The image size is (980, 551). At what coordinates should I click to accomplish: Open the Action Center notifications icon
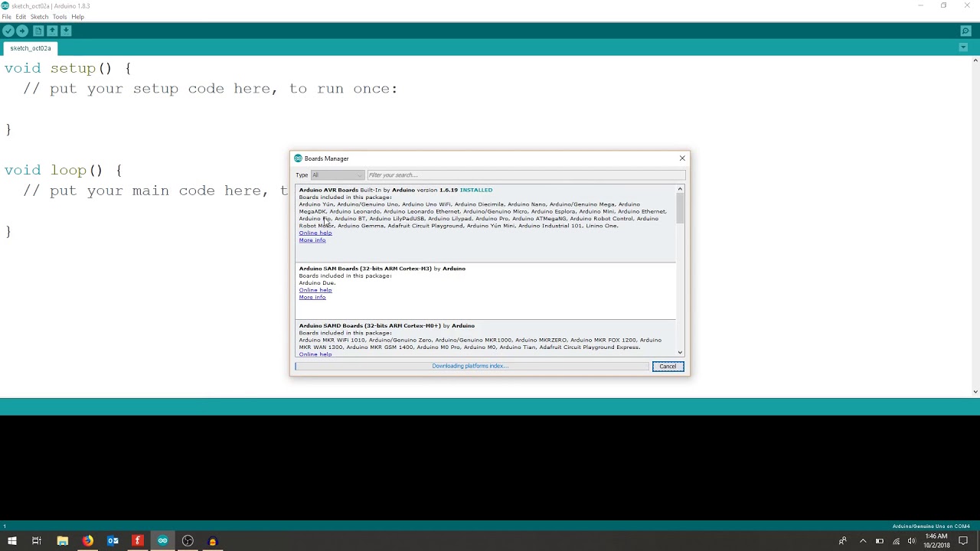963,541
